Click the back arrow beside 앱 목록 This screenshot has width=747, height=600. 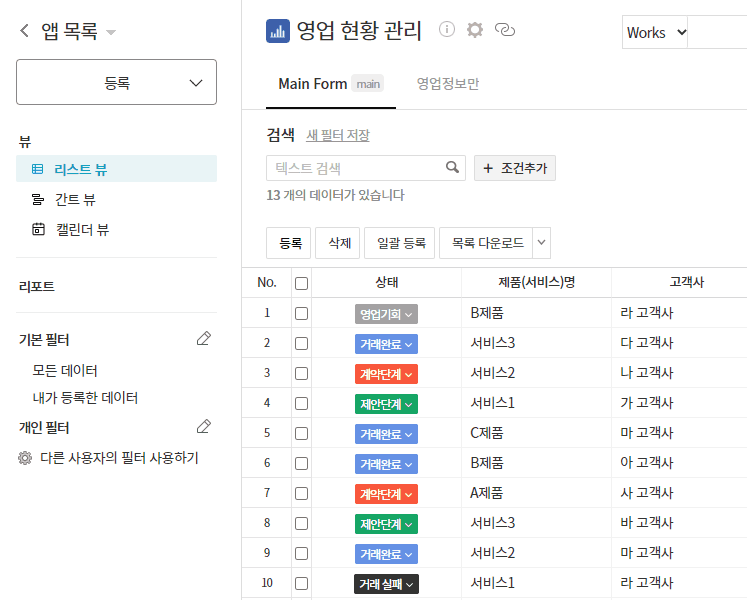tap(25, 31)
